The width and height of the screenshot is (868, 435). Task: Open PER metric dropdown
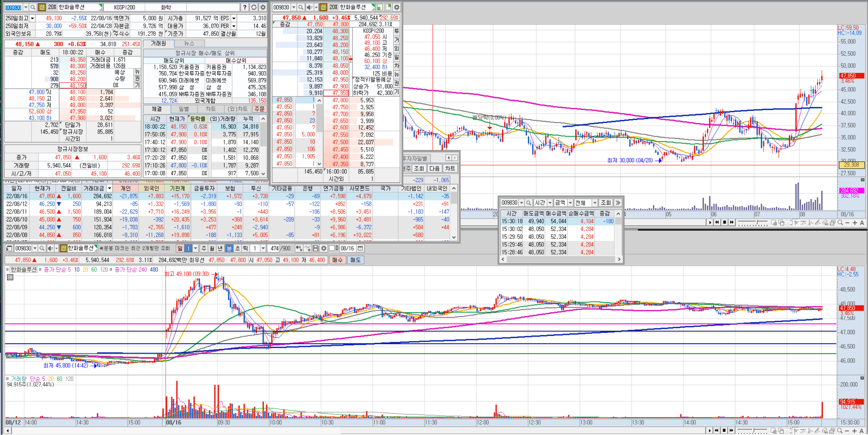(234, 26)
